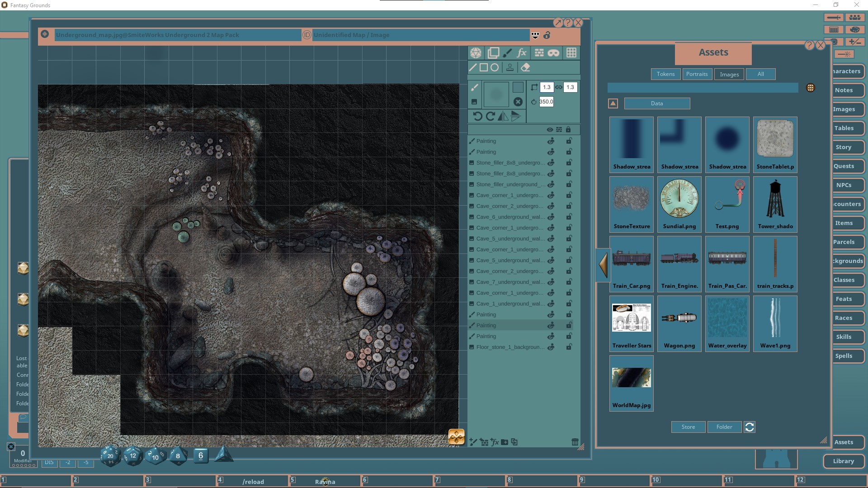Select the stamp tool
Viewport: 868px width, 488px height.
510,67
